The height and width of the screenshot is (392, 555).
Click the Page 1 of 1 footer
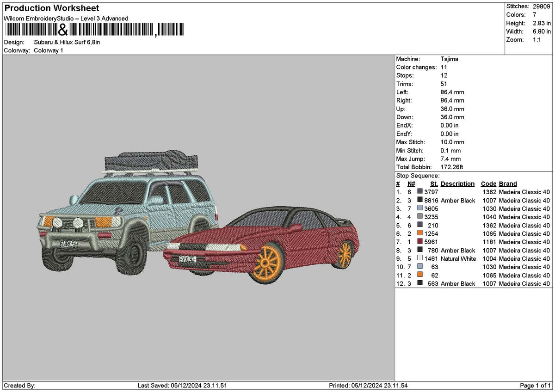click(x=535, y=386)
